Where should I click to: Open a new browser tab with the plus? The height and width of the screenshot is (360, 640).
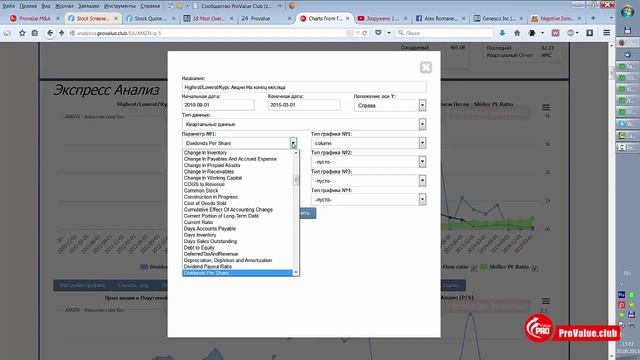(593, 18)
